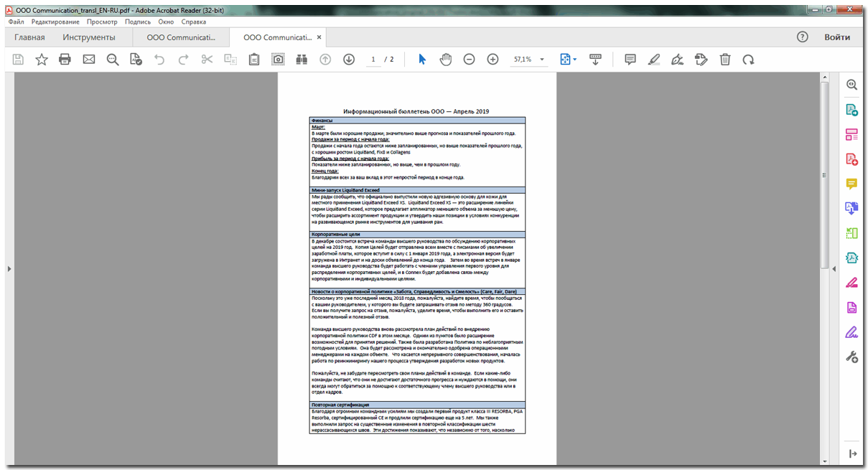Select the Highlight text tool
Viewport: 868px width, 470px height.
[x=653, y=60]
